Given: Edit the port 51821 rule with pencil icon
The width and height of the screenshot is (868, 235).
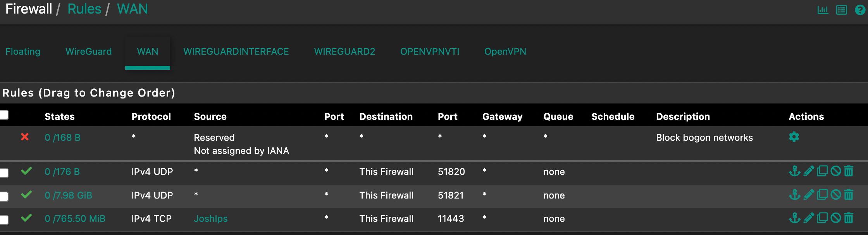Looking at the screenshot, I should tap(809, 195).
